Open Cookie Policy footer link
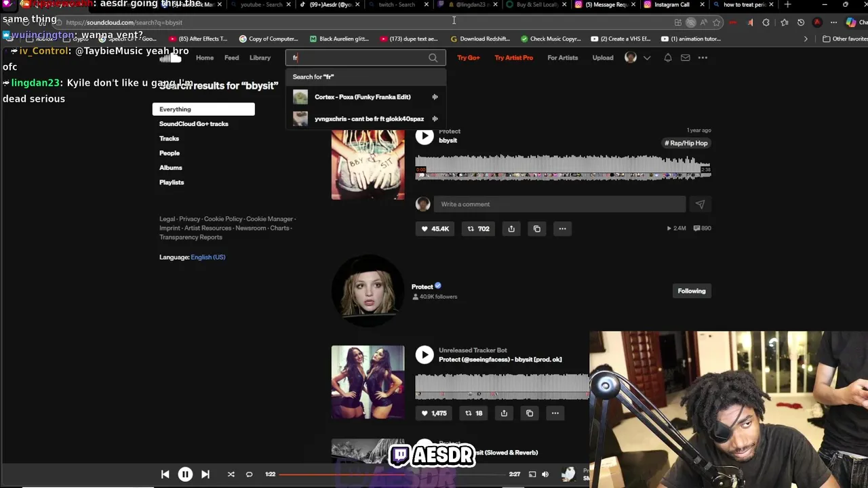 coord(223,219)
